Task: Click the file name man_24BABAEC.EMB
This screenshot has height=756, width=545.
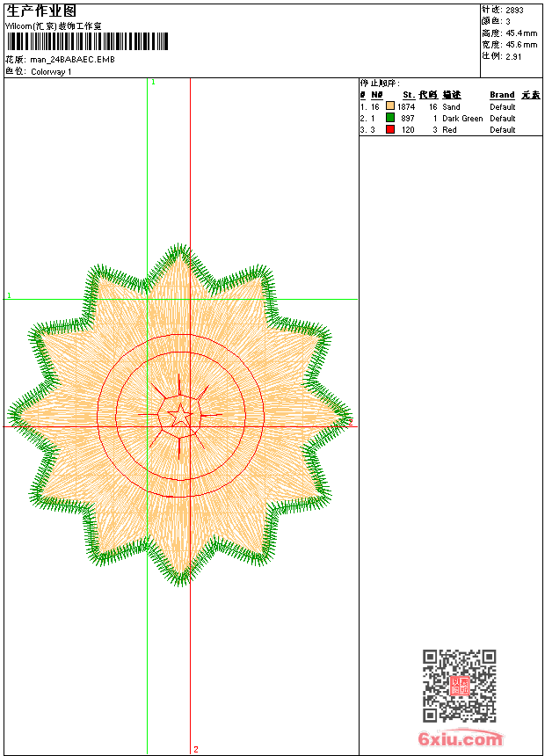Action: pos(72,60)
